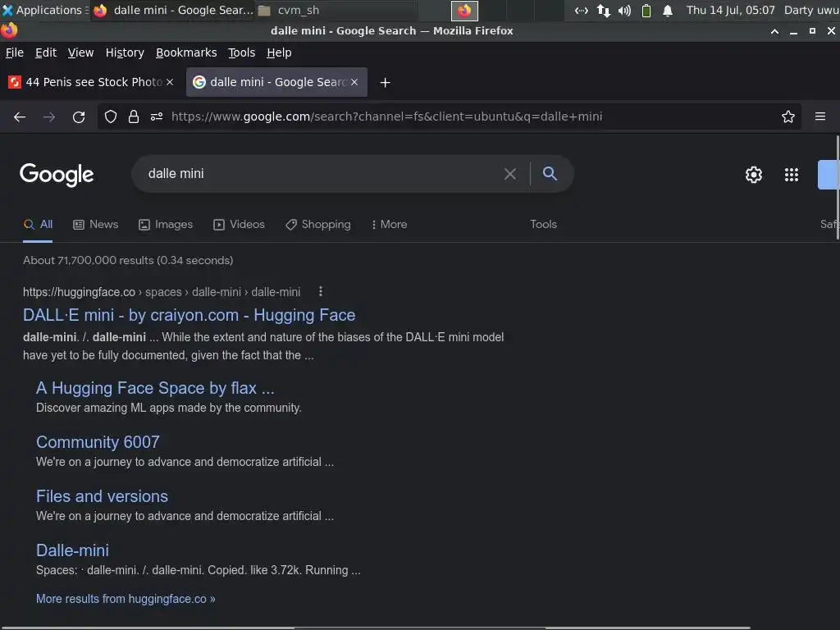The image size is (840, 630).
Task: Click the forward navigation arrow
Action: coord(49,116)
